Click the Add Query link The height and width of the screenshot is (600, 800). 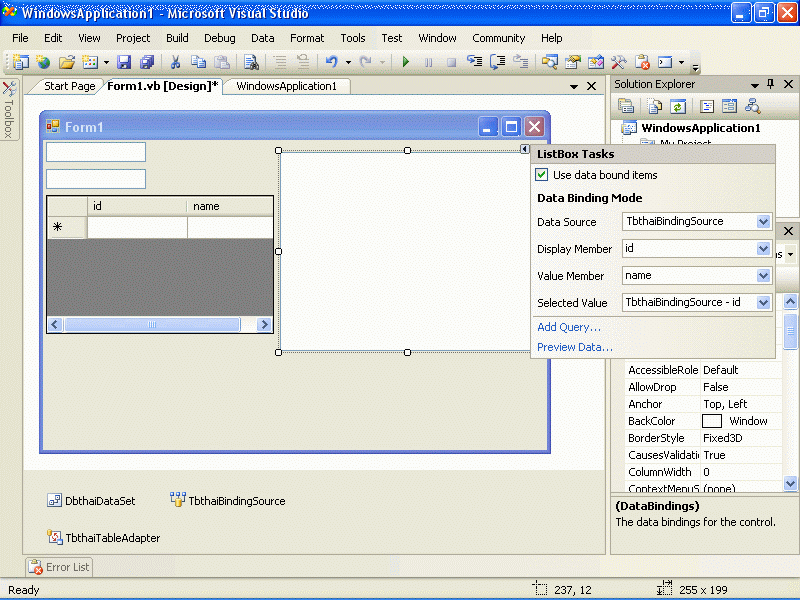coord(569,327)
